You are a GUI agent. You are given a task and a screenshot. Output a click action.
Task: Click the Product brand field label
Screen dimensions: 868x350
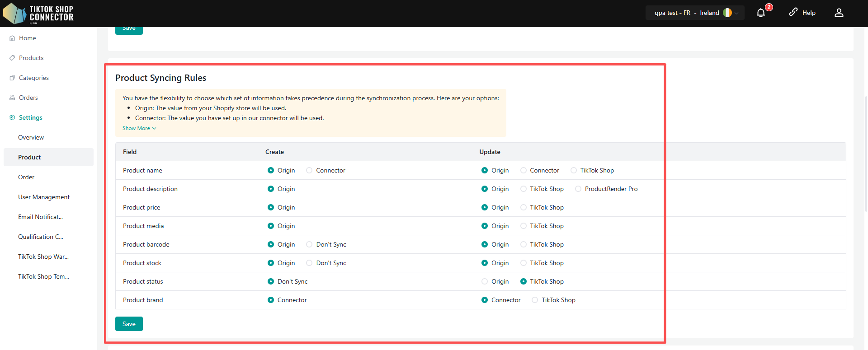143,300
